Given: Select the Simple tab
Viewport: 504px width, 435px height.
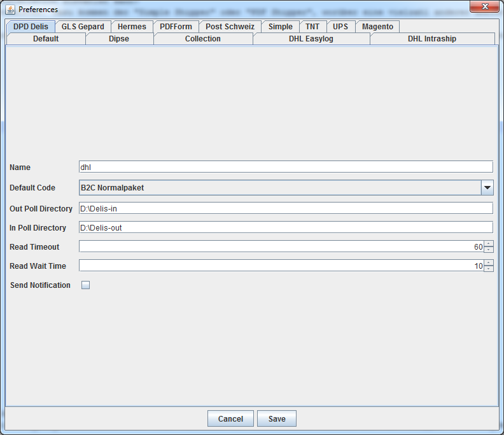Looking at the screenshot, I should (280, 26).
